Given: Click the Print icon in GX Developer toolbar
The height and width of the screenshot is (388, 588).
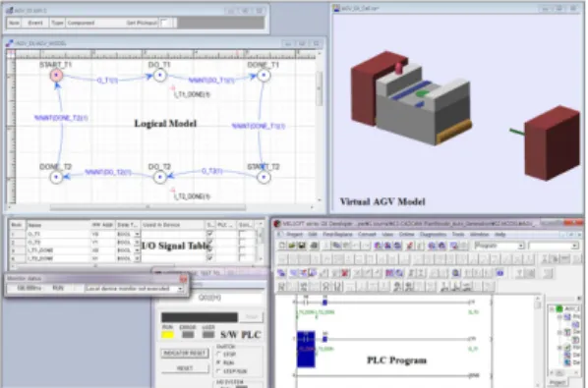Looking at the screenshot, I should coord(314,246).
